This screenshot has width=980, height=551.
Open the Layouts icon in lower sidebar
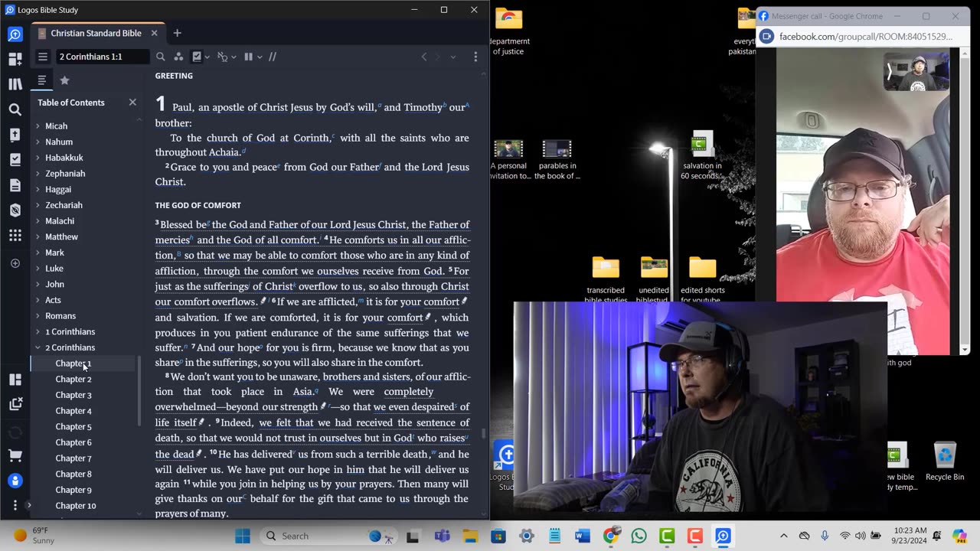[x=15, y=380]
